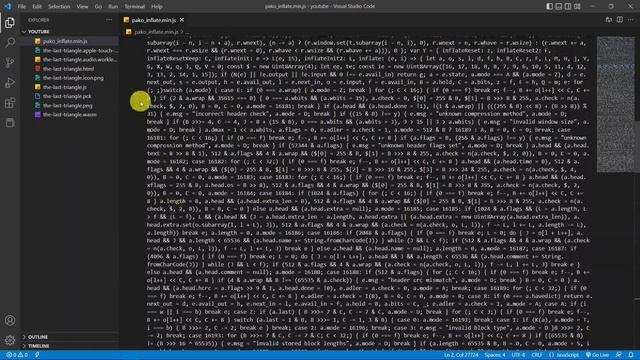Open the Help menu

click(157, 7)
